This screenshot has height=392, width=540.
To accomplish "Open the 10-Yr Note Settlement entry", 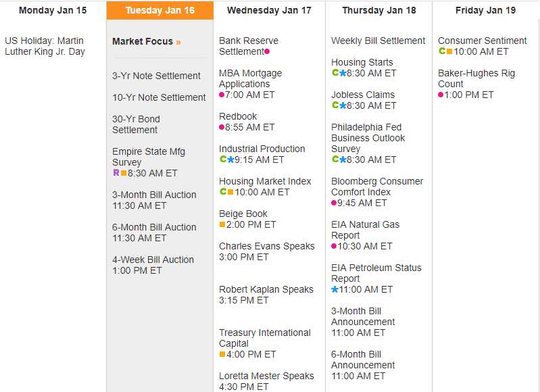I will [x=159, y=97].
